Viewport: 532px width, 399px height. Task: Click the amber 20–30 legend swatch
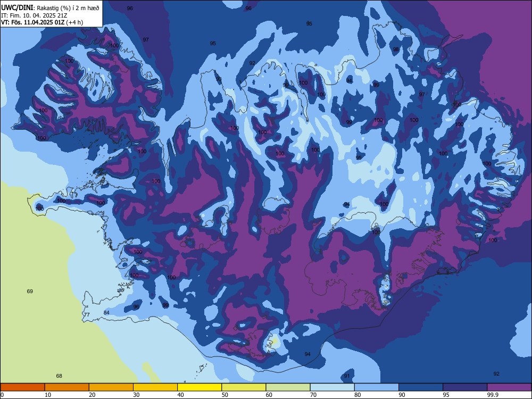111,387
